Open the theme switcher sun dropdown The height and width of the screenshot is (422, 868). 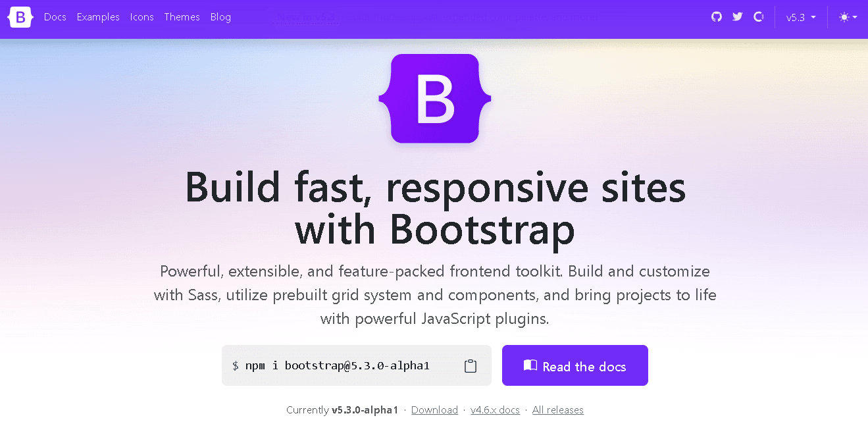click(x=848, y=17)
